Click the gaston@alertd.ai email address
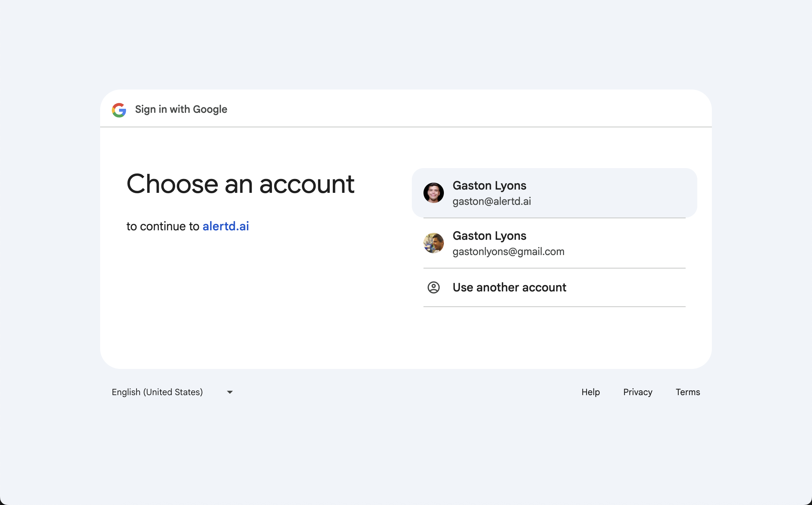Screen dimensions: 812x505 [492, 201]
